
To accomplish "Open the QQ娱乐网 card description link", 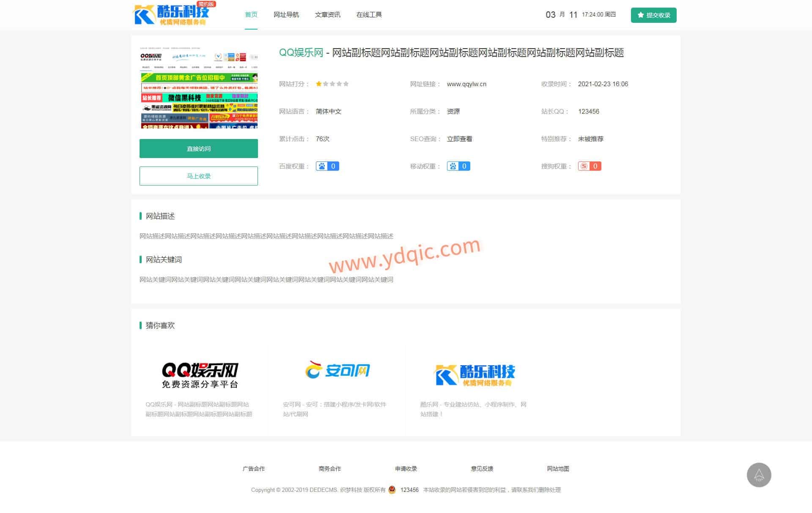I will (x=199, y=409).
